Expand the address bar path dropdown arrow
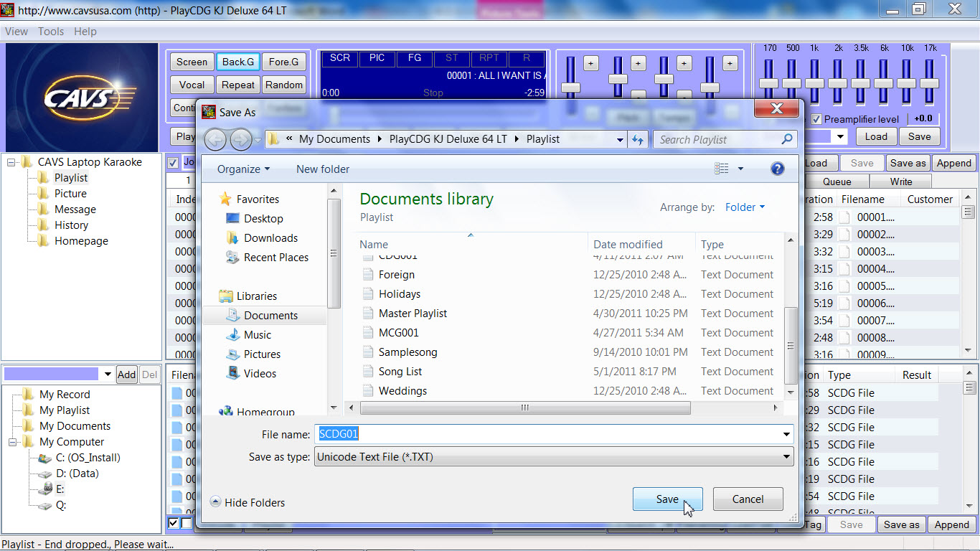 coord(621,140)
